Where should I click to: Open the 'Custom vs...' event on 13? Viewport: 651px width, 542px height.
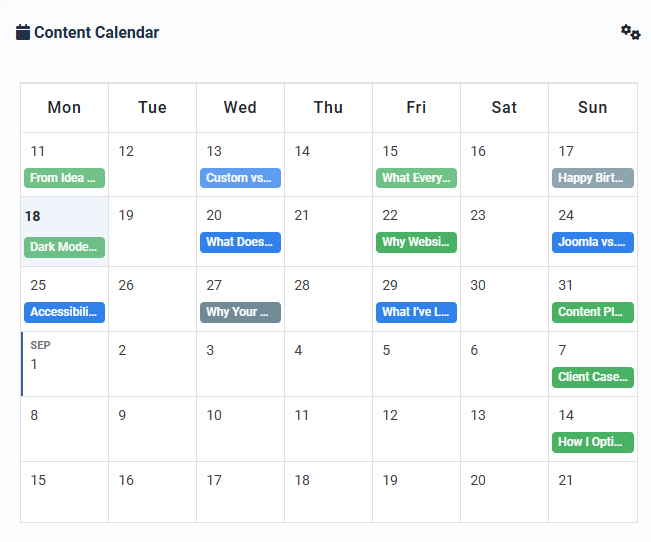click(240, 178)
